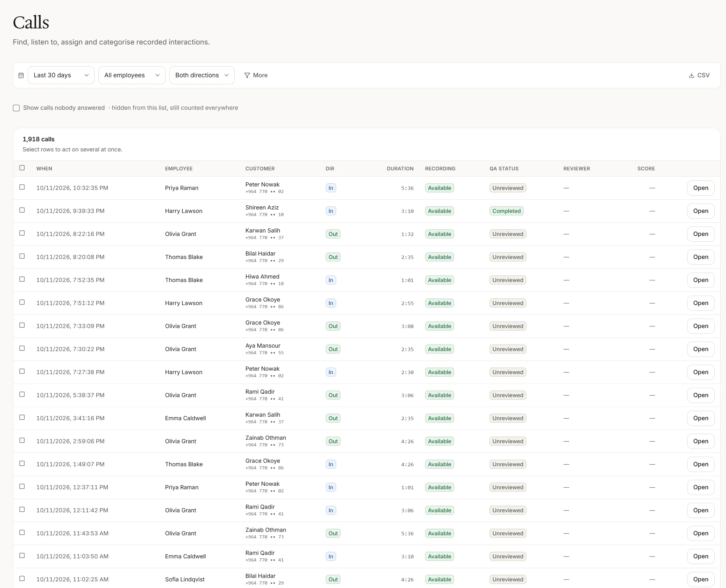
Task: Click the customer name Aya Mansour
Action: [x=263, y=346]
